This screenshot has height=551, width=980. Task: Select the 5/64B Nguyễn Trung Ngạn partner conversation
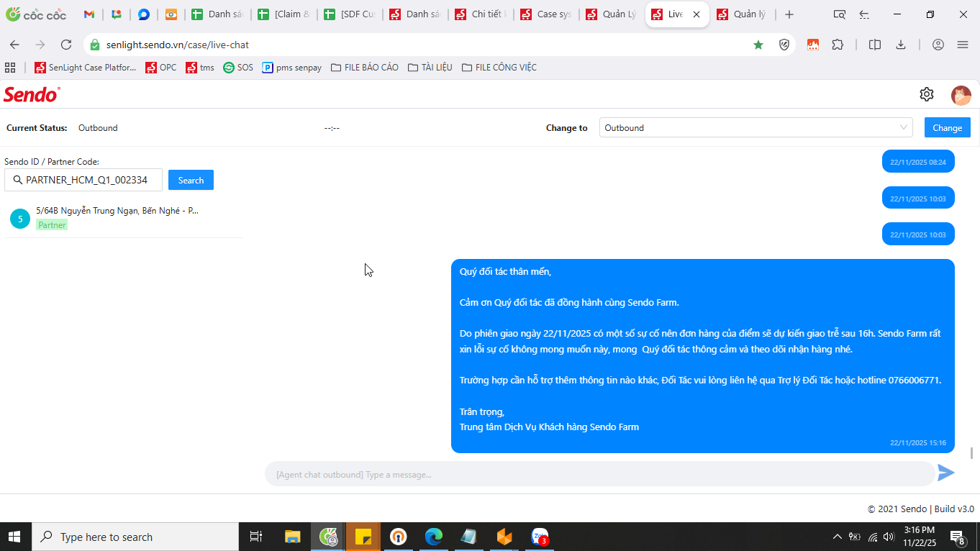(122, 217)
